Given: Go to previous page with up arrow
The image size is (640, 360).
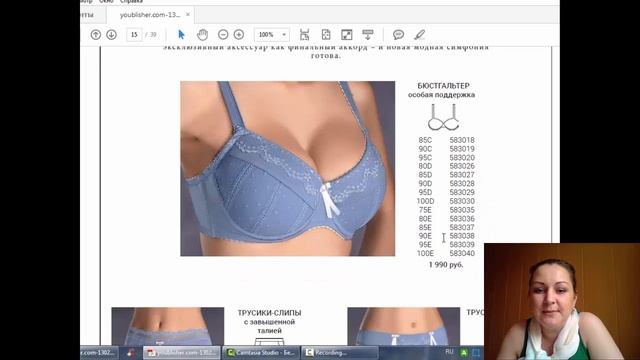Looking at the screenshot, I should click(96, 35).
